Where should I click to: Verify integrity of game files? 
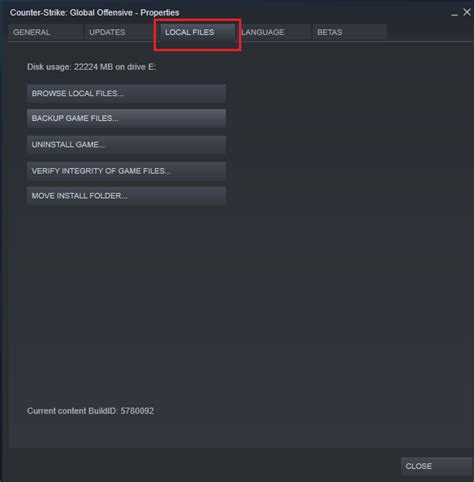126,171
